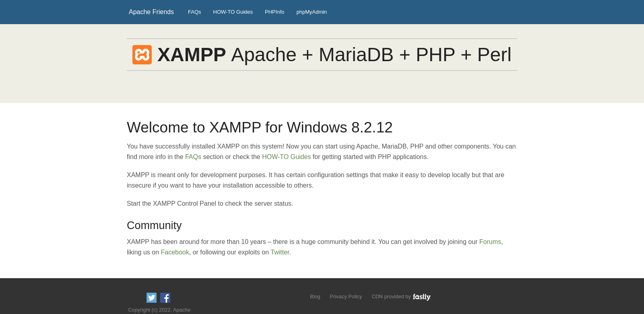Open the Facebook icon in footer
Viewport: 644px width, 314px height.
coord(165,297)
